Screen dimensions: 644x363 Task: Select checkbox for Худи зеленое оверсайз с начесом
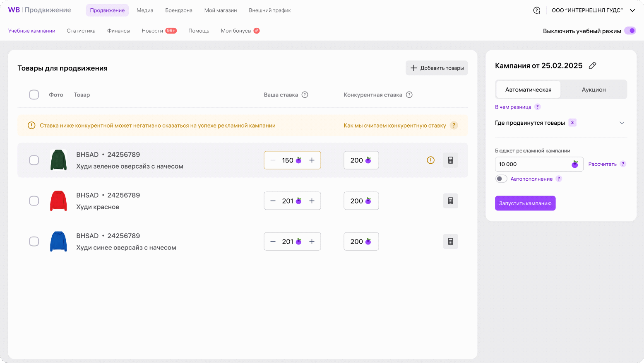(x=34, y=160)
